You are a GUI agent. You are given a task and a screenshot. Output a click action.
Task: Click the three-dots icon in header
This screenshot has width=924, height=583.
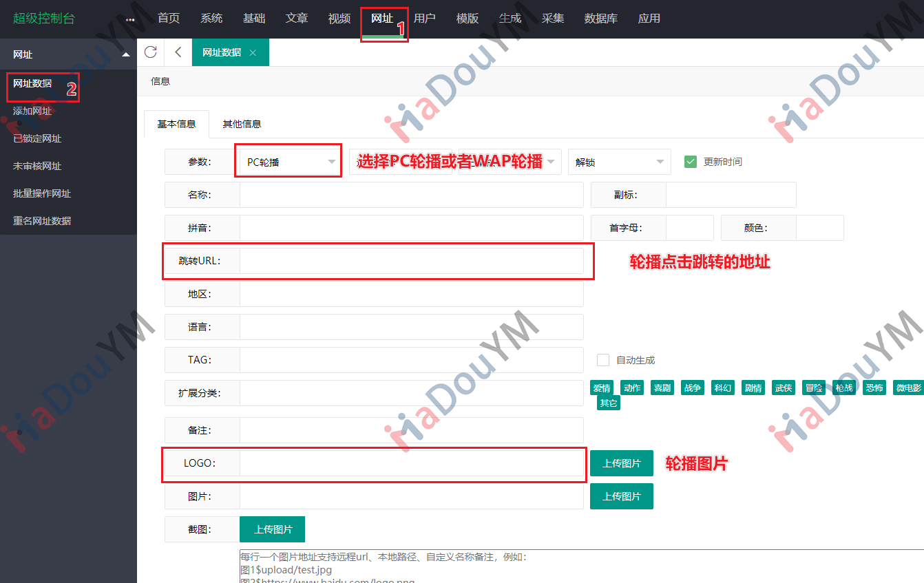click(x=130, y=19)
